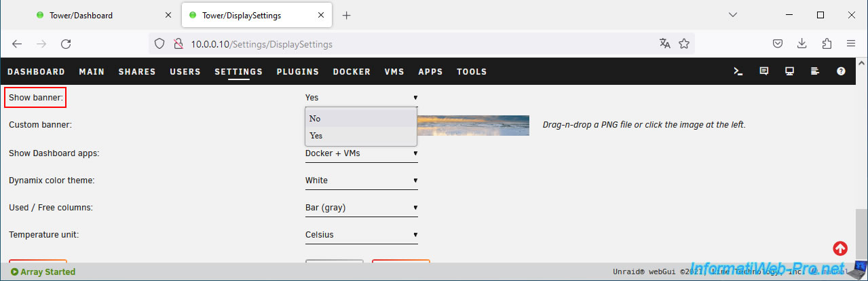The image size is (868, 281).
Task: Open the Temperature unit dropdown
Action: pos(361,235)
